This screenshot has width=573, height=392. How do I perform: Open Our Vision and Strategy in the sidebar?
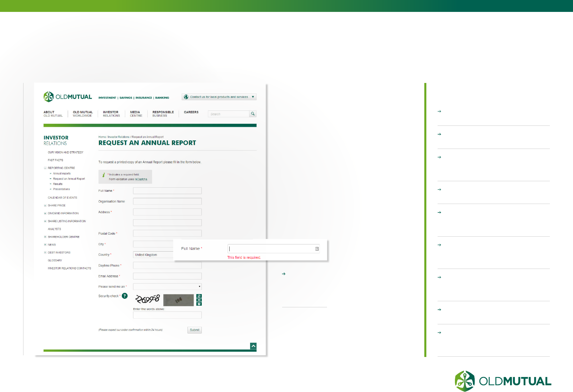click(x=65, y=152)
